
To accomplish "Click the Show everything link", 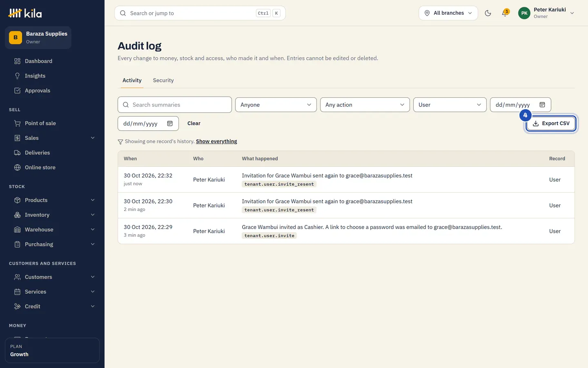I will click(x=216, y=141).
